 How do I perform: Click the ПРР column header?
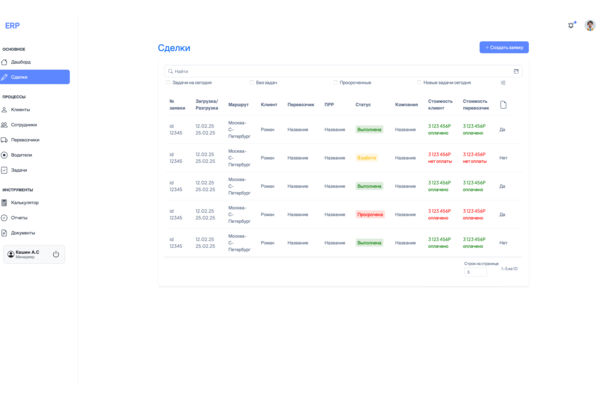[329, 105]
